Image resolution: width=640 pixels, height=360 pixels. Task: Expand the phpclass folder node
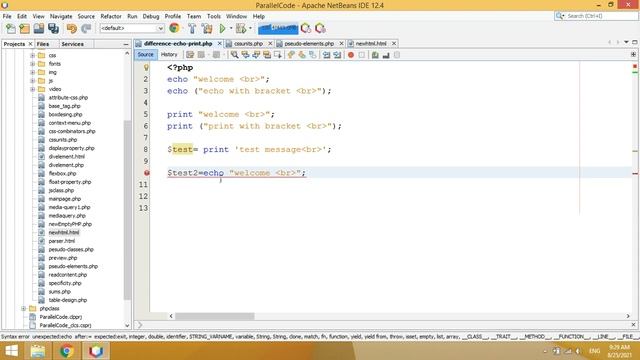[24, 309]
